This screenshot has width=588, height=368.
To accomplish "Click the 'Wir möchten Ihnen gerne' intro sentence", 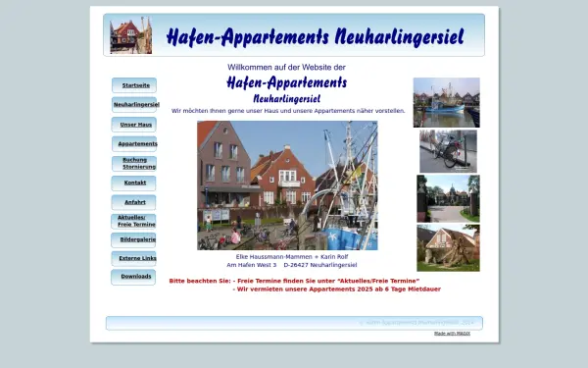I will (x=288, y=111).
